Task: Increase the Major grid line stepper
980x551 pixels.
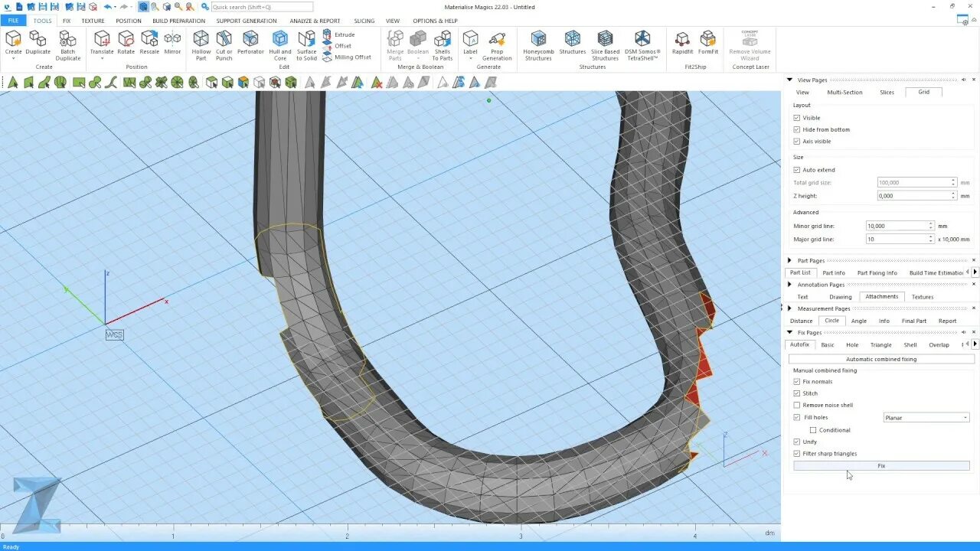Action: click(931, 237)
